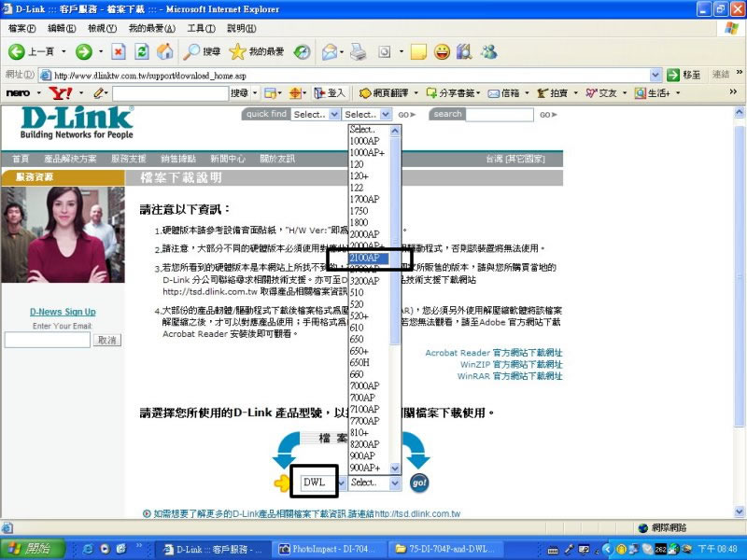Click the nero toolbar logo
Viewport: 747px width, 560px height.
pyautogui.click(x=18, y=92)
